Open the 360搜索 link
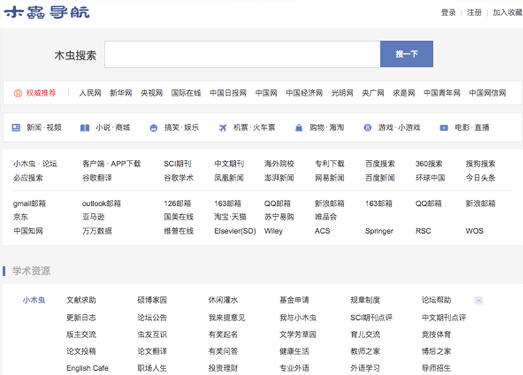Viewport: 523px width, 375px height. point(429,164)
